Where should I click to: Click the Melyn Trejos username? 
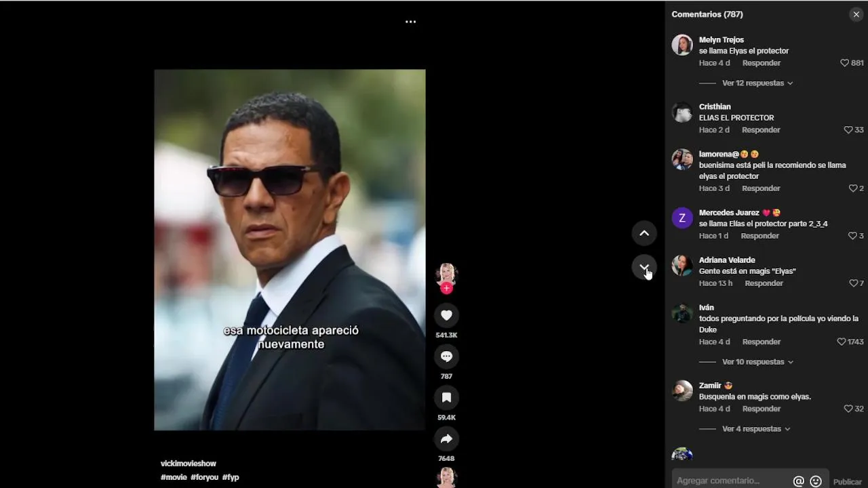click(x=722, y=40)
